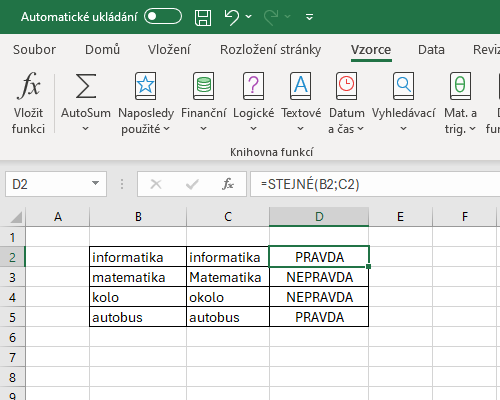Select row 2 header
Image resolution: width=500 pixels, height=400 pixels.
[x=12, y=257]
